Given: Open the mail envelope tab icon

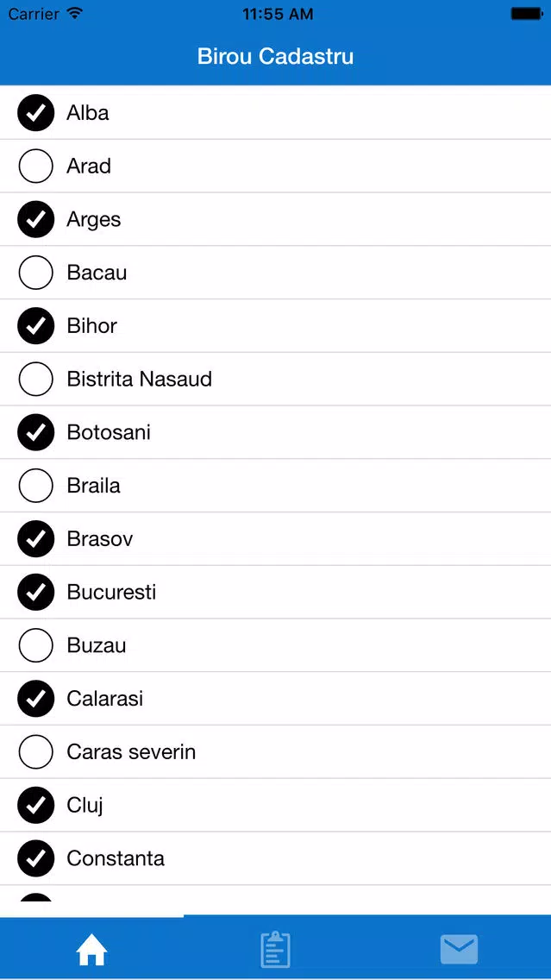Looking at the screenshot, I should coord(459,949).
